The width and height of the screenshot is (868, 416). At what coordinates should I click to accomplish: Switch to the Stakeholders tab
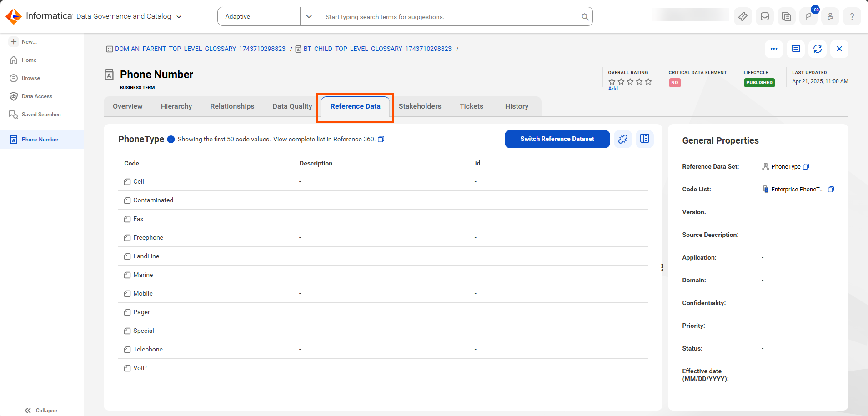point(420,106)
